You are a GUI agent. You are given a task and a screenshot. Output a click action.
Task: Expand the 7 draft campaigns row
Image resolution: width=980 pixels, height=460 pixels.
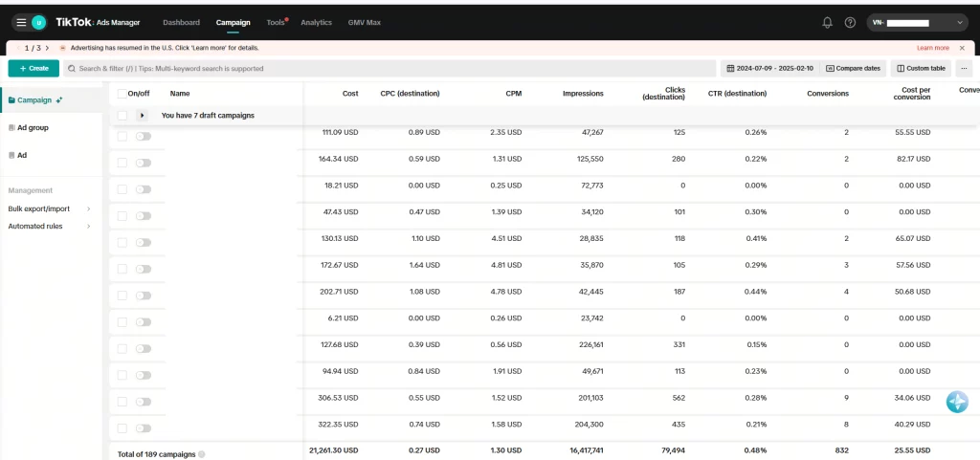(x=143, y=116)
